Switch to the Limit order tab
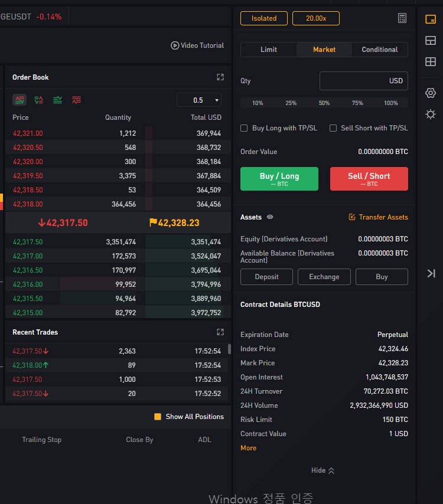This screenshot has height=504, width=443. point(269,50)
